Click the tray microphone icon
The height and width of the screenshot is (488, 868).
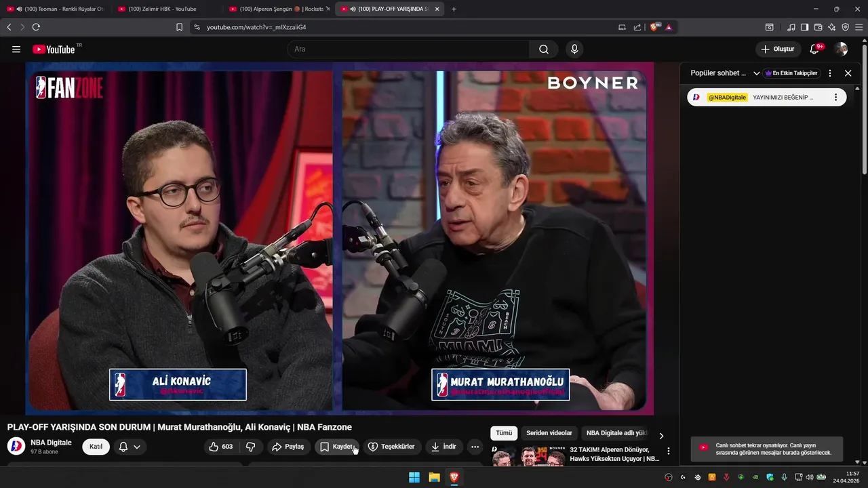[784, 477]
